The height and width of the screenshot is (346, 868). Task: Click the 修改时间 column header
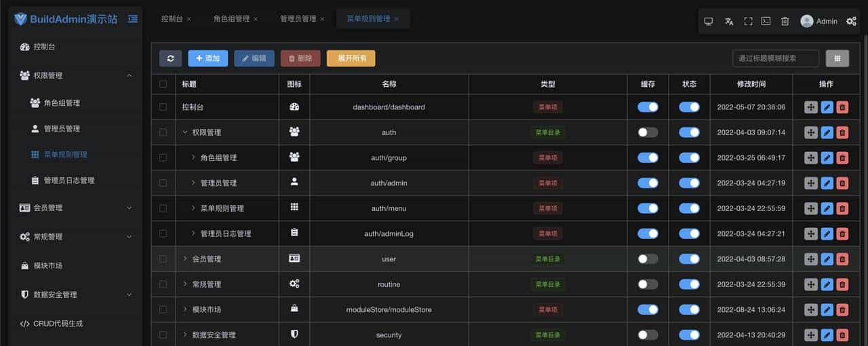[751, 84]
